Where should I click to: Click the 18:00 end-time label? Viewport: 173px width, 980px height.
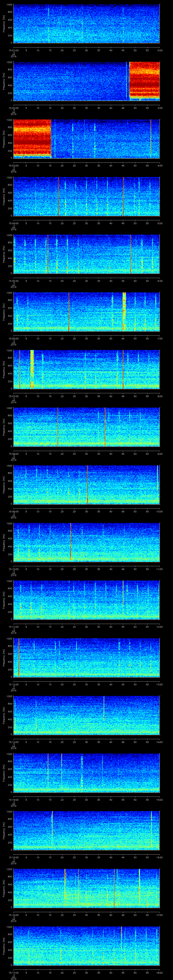click(x=159, y=972)
